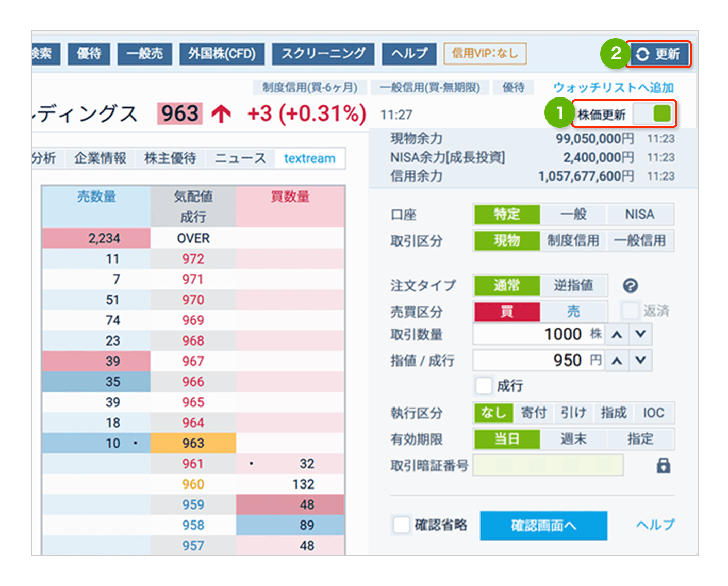Viewport: 728px width, 586px height.
Task: Click the question mark help icon
Action: tap(630, 285)
